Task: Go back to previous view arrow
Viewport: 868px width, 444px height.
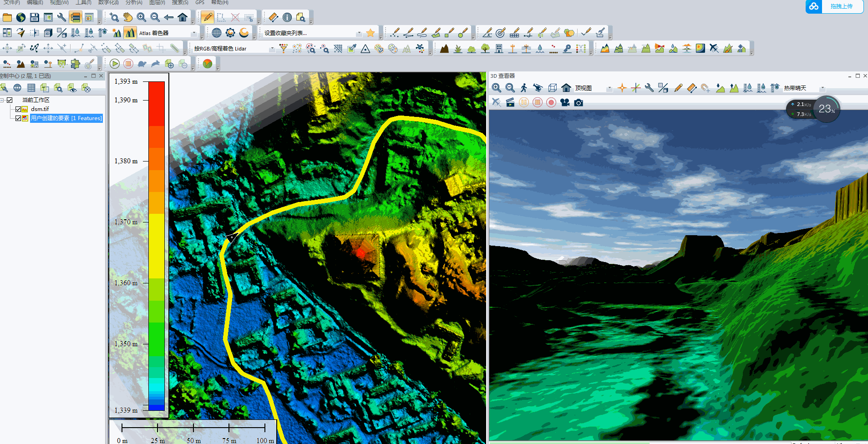Action: pos(169,17)
